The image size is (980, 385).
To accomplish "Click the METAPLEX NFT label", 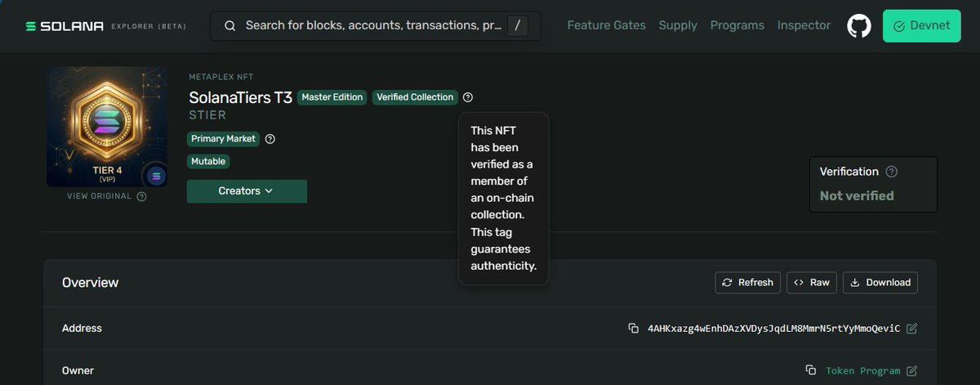I will (221, 77).
